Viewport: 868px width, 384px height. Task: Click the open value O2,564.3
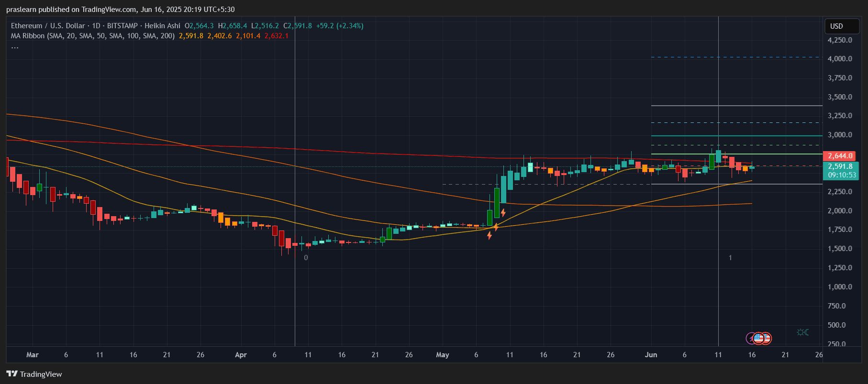(x=199, y=26)
